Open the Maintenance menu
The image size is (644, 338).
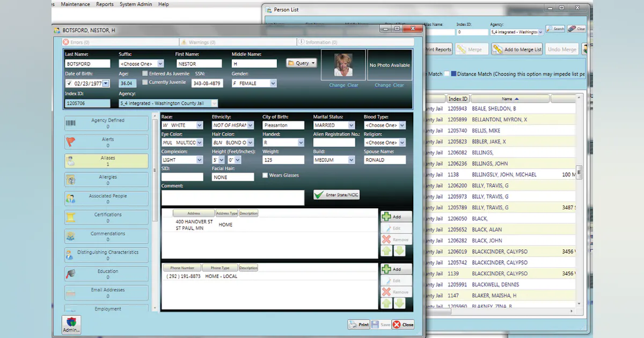[76, 4]
